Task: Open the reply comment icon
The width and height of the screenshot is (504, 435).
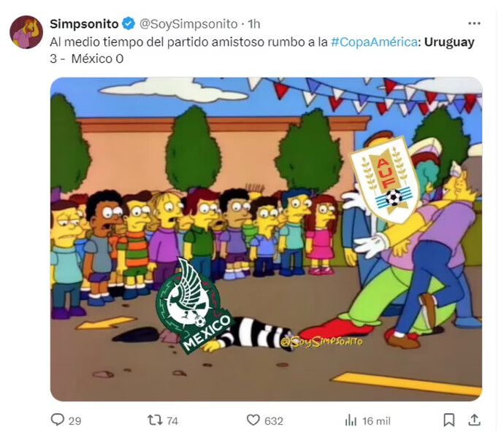Action: (58, 420)
